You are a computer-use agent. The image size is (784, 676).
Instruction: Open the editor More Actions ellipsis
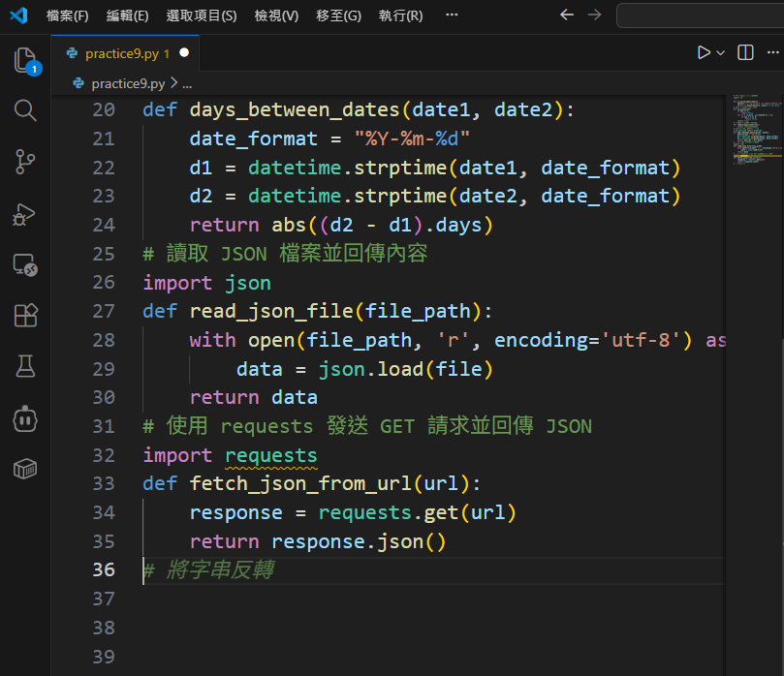pos(773,52)
